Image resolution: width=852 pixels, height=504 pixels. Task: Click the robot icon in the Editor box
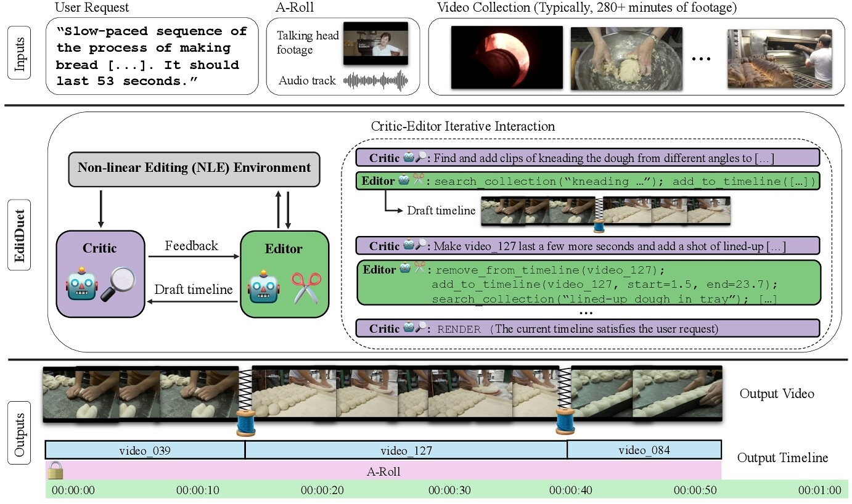(x=264, y=288)
